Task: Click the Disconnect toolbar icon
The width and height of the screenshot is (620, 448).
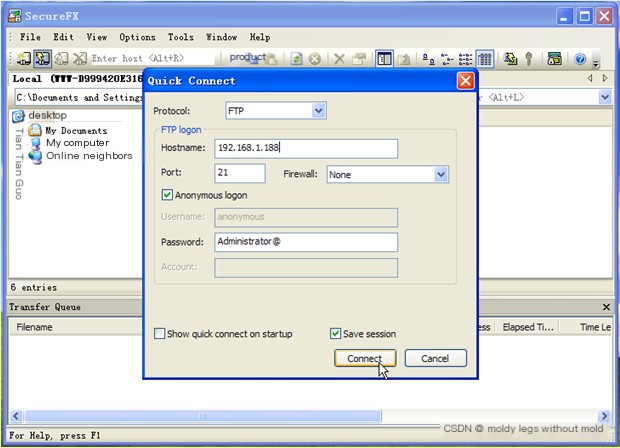Action: click(80, 59)
